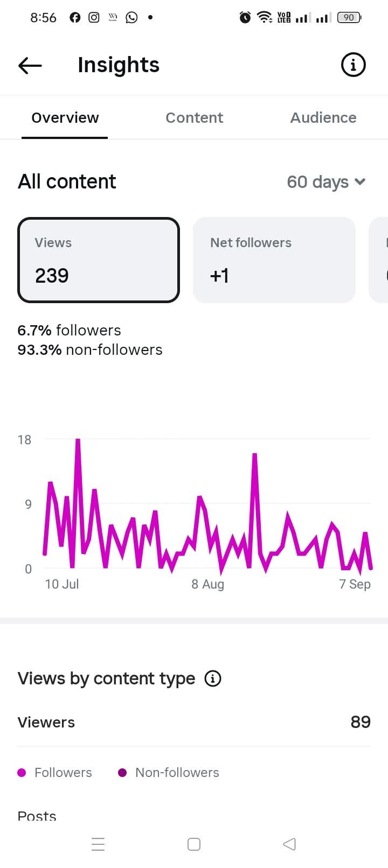The image size is (388, 868).
Task: Tap the WhatsApp notification icon in status bar
Action: (x=131, y=18)
